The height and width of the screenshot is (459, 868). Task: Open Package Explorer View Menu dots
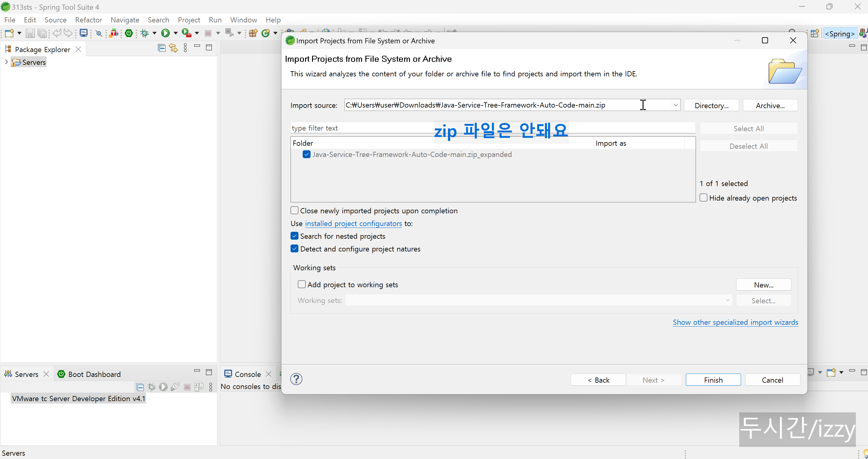click(185, 48)
